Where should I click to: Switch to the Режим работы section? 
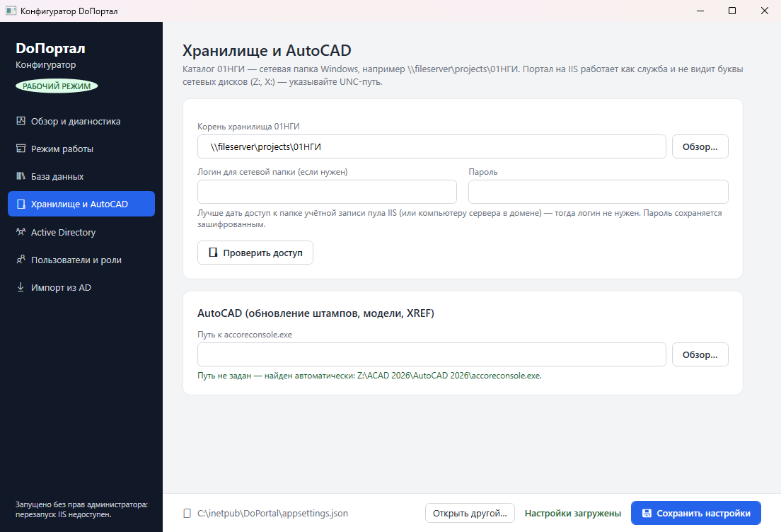pyautogui.click(x=81, y=149)
